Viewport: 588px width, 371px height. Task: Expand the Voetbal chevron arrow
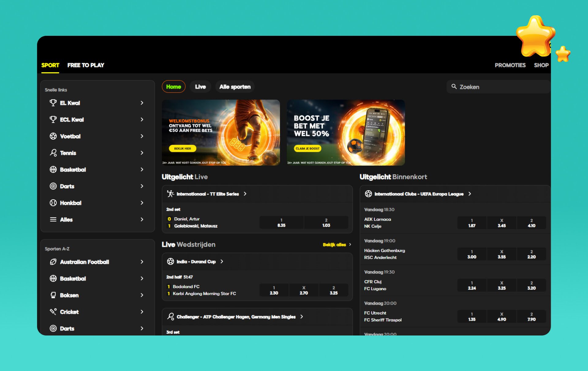pos(142,136)
